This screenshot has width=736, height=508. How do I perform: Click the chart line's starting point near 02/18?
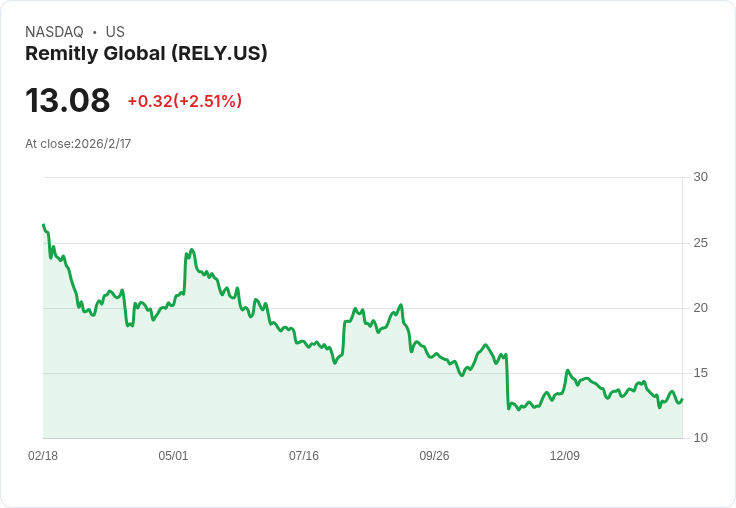pyautogui.click(x=44, y=225)
